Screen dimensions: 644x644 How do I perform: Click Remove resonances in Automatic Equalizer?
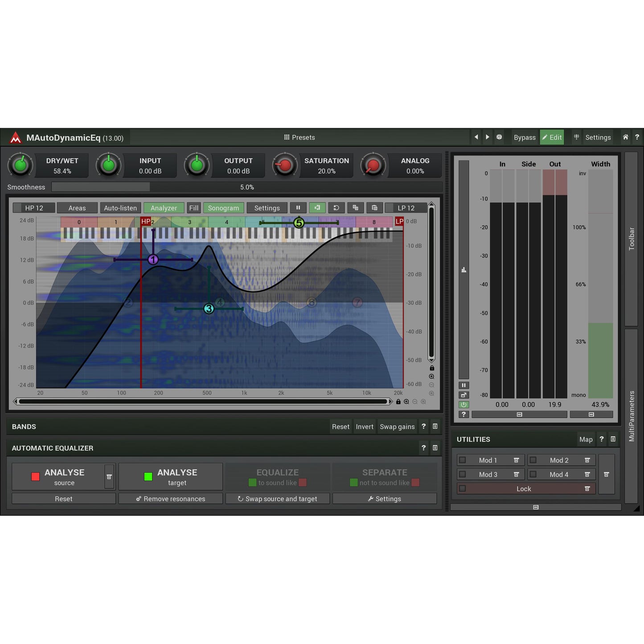(x=171, y=498)
